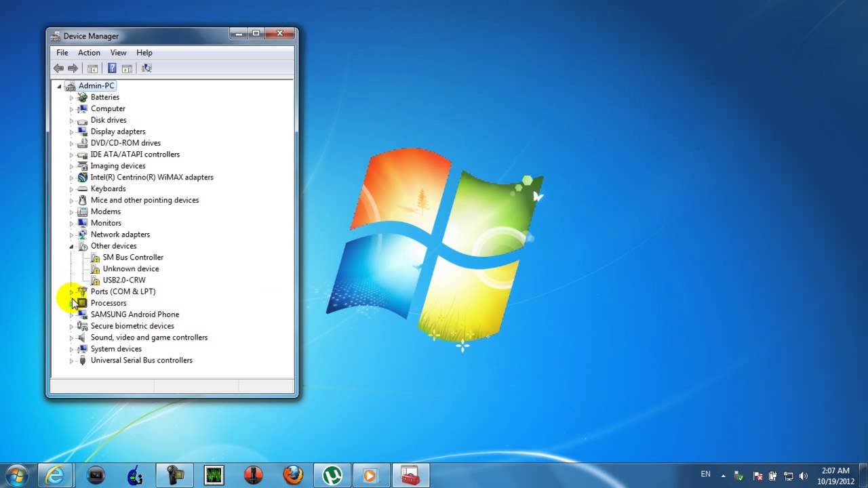
Task: Click the Secure biometric devices icon
Action: pyautogui.click(x=82, y=326)
